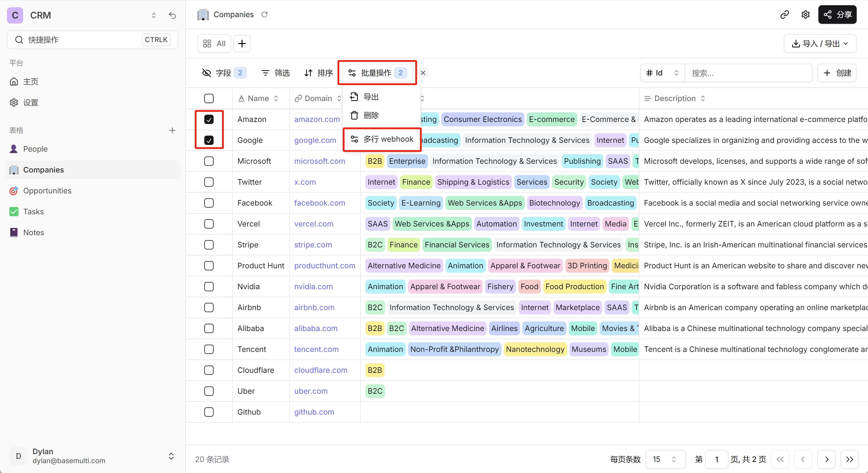Click the B2B tag in Cloudflare row
This screenshot has width=868, height=473.
click(375, 370)
